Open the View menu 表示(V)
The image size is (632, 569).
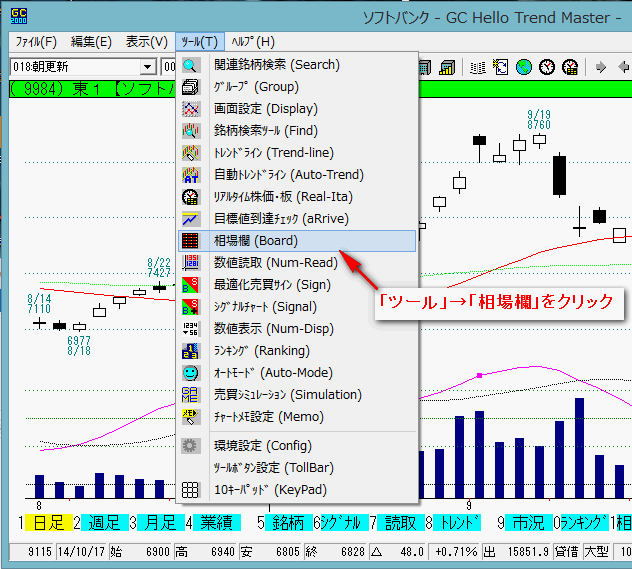click(146, 42)
